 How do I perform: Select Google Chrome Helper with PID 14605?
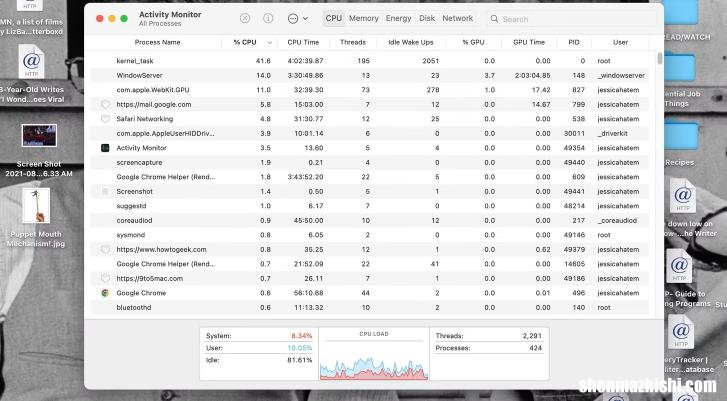pyautogui.click(x=370, y=264)
